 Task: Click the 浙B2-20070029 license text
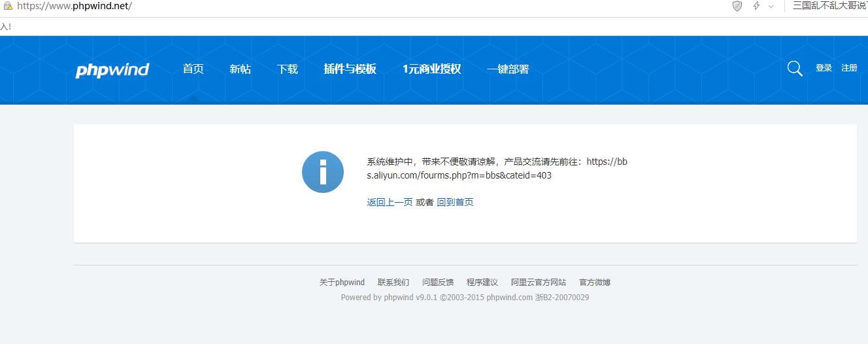(x=562, y=298)
